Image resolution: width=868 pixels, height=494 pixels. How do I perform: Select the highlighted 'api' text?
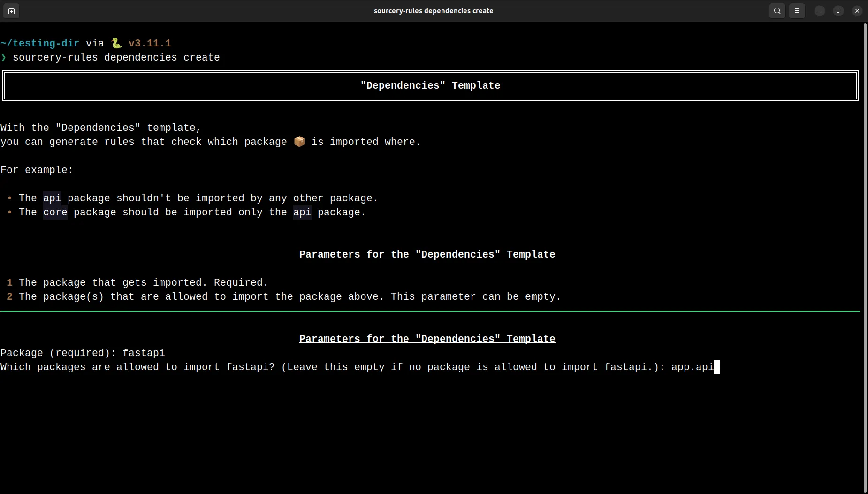(x=53, y=198)
